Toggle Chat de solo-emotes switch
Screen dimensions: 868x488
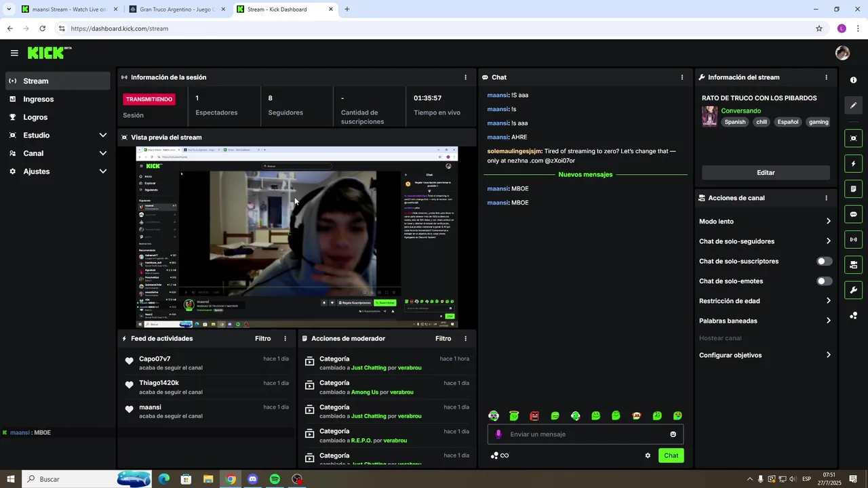[x=824, y=281]
